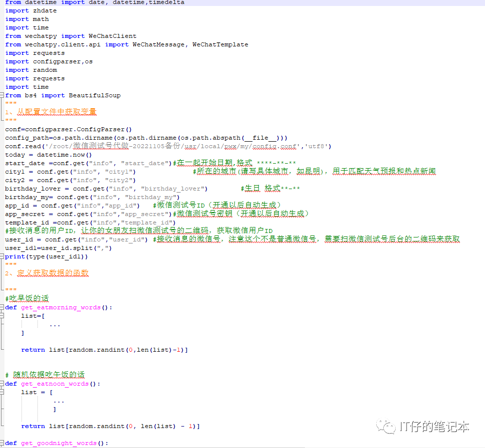485x448 pixels.
Task: Collapse fold marker beside 'print(type(user_idl))' line
Action: coord(2,256)
